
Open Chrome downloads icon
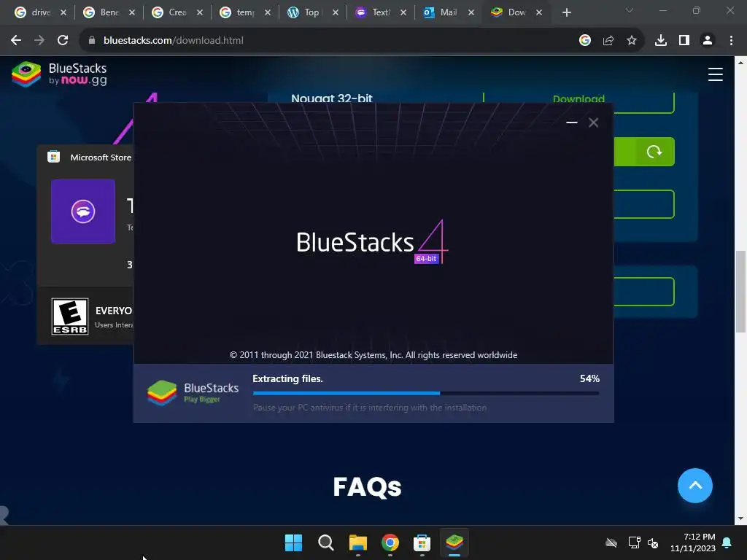tap(660, 41)
